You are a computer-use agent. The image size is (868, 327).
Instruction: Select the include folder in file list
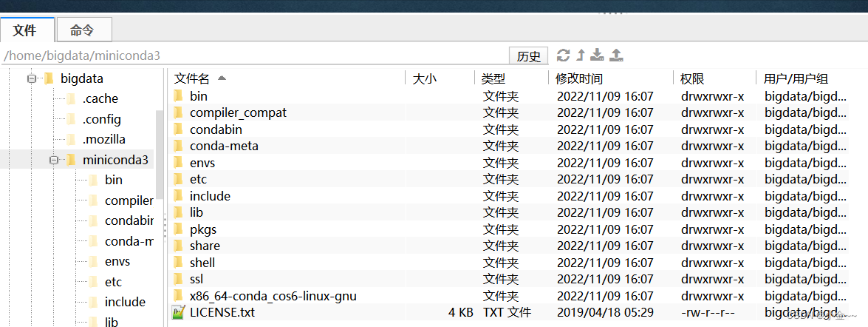[x=210, y=195]
